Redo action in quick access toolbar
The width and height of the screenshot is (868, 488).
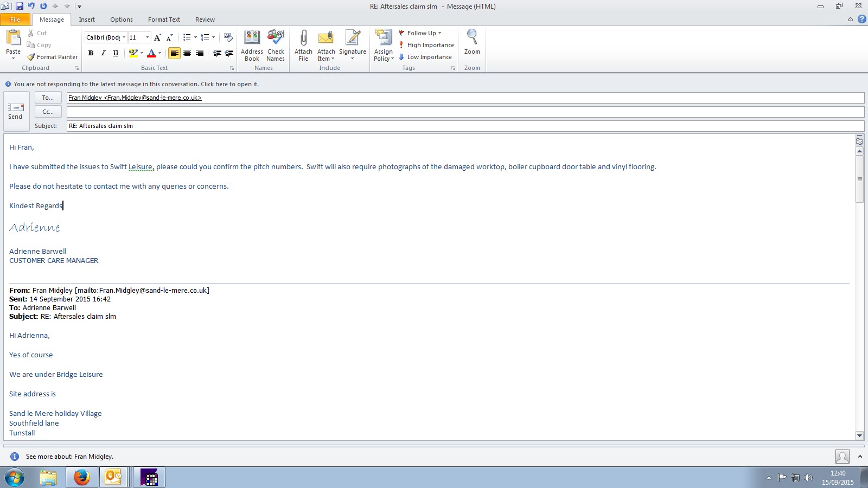pyautogui.click(x=43, y=6)
